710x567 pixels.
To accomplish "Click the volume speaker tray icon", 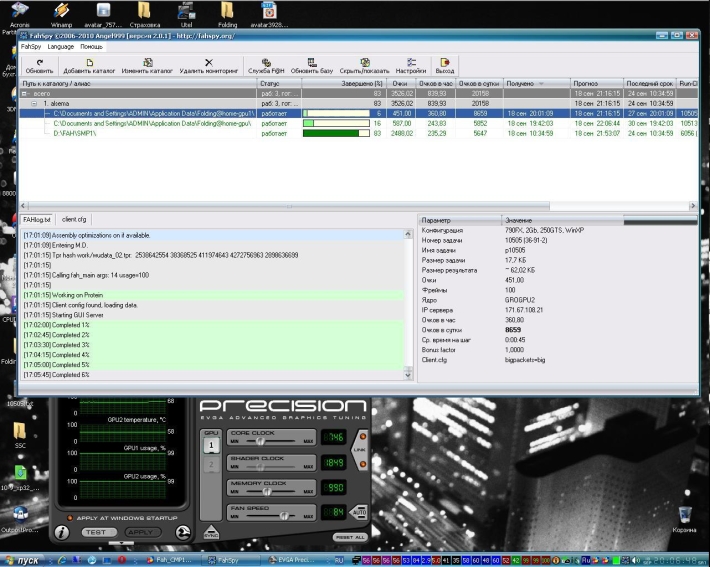I will coord(636,560).
